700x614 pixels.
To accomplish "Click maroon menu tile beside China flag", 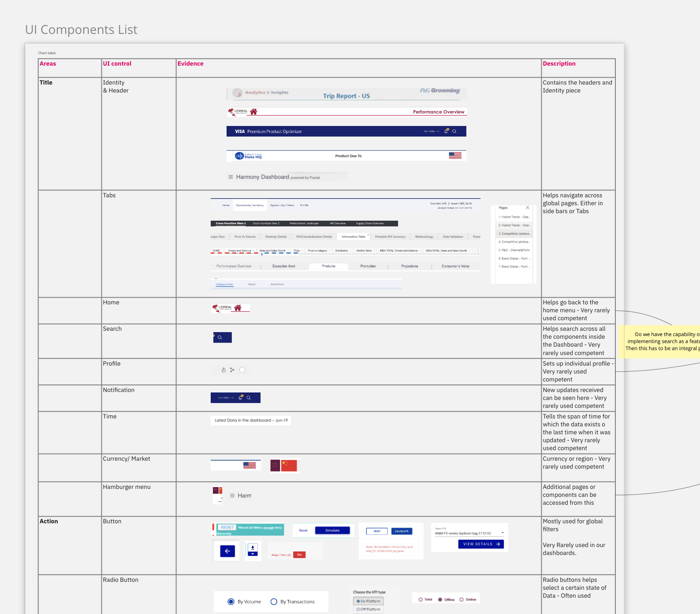I will pyautogui.click(x=275, y=466).
